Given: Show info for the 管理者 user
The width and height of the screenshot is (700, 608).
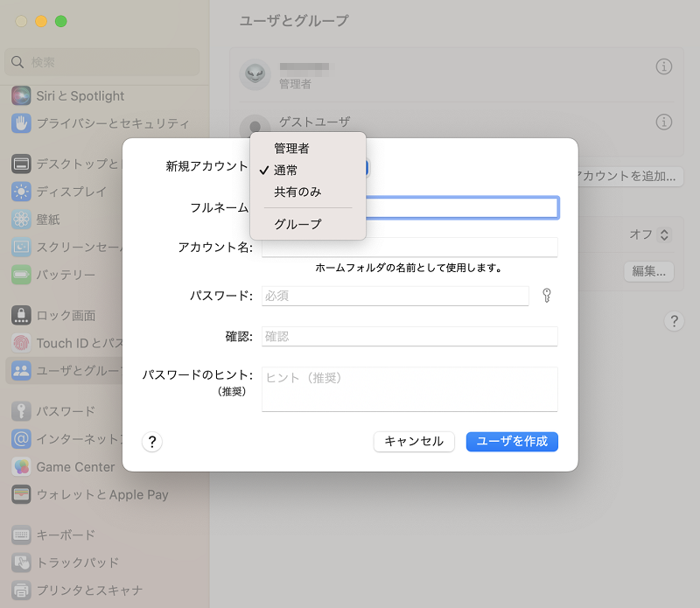Looking at the screenshot, I should point(664,66).
